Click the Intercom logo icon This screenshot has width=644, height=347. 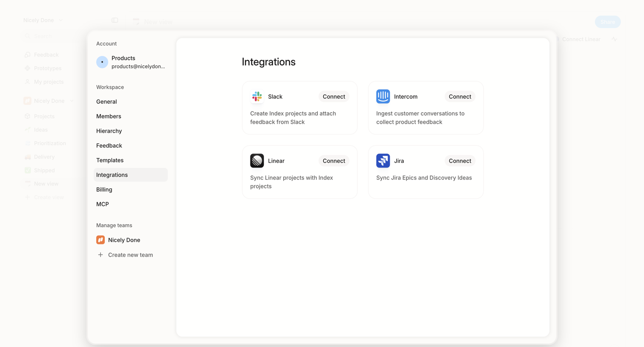tap(383, 96)
